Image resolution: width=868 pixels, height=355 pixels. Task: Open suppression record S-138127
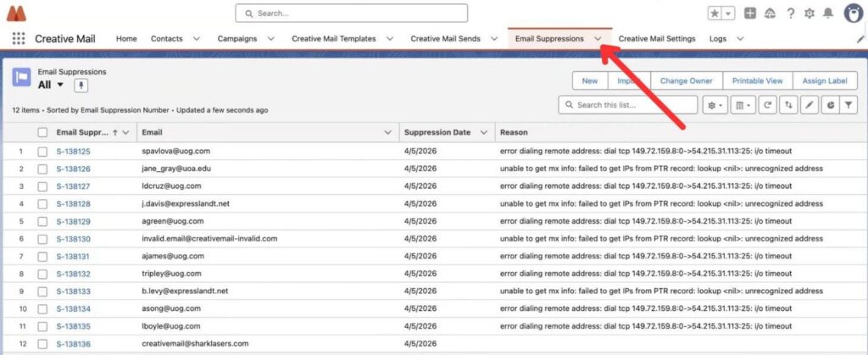click(73, 187)
